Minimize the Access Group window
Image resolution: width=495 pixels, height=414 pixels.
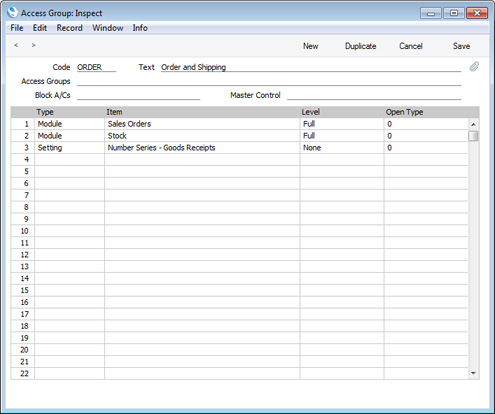click(431, 13)
